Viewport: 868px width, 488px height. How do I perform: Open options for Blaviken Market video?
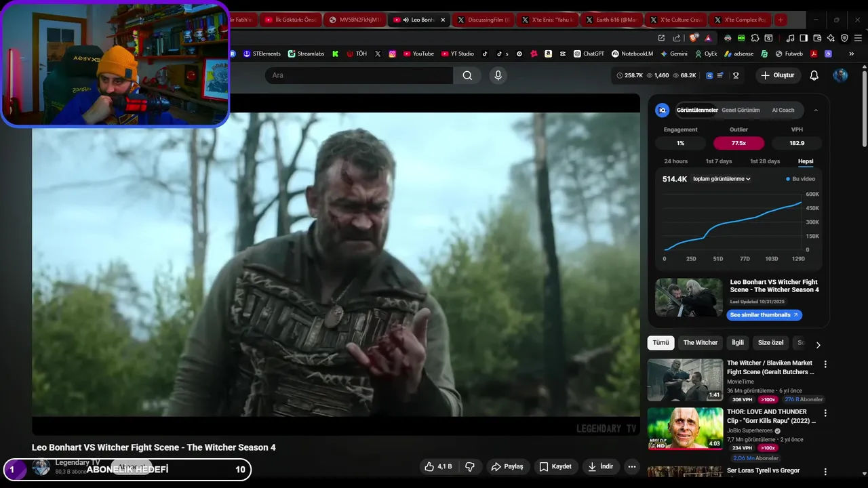pyautogui.click(x=825, y=365)
